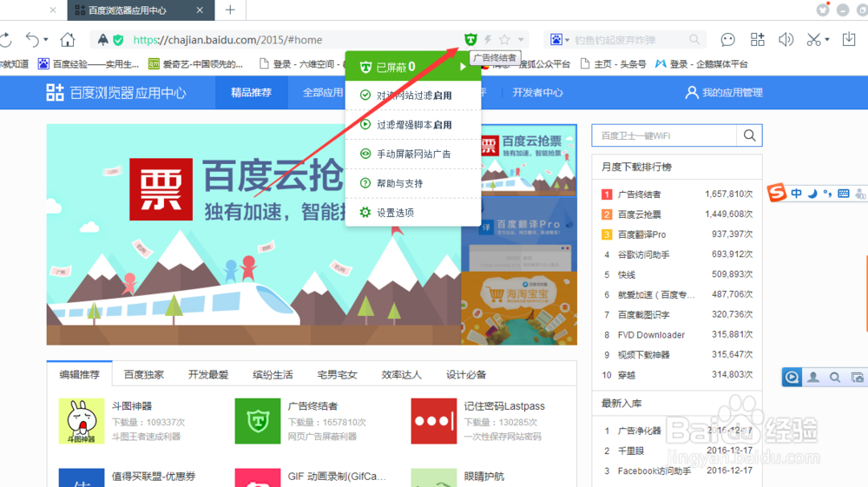Open the back history dropdown arrow
This screenshot has width=868, height=487.
[x=46, y=40]
